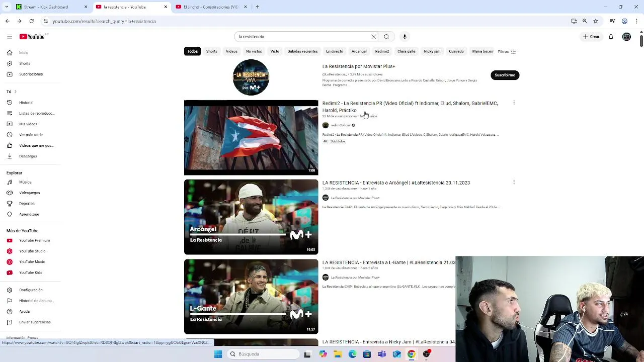
Task: Open Historial de denuncias
Action: tap(36, 301)
